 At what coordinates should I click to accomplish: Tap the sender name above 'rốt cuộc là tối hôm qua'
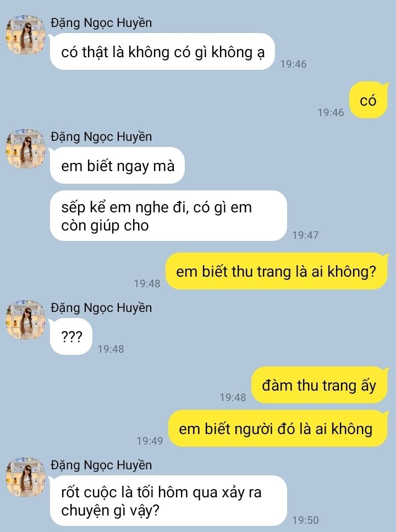tap(101, 465)
